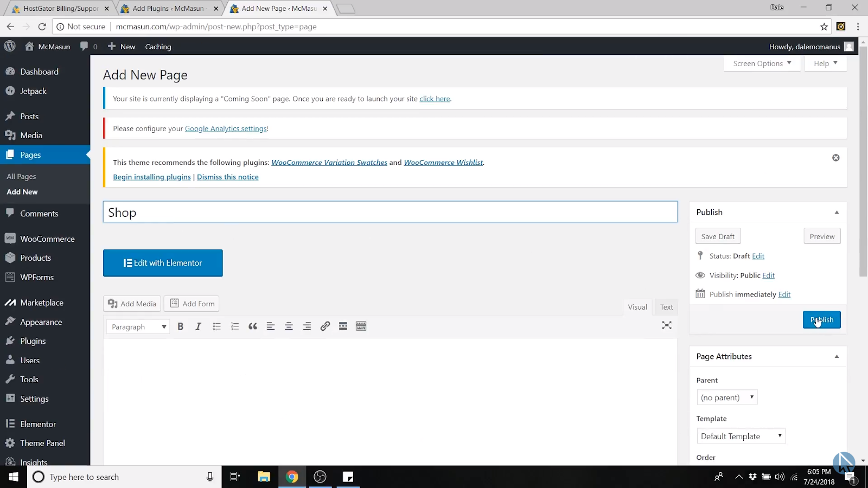
Task: Toggle the editor toolbar kitchen sink
Action: 361,326
